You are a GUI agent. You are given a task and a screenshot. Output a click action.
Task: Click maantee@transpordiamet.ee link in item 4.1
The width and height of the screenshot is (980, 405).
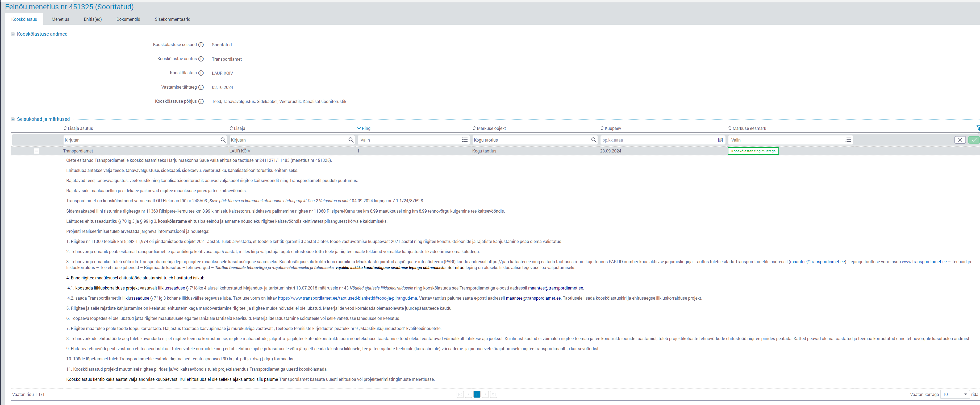tap(556, 288)
